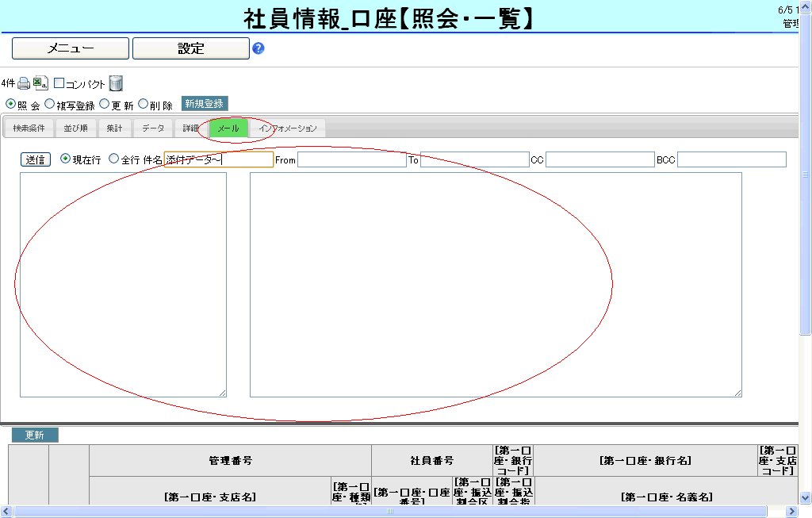The width and height of the screenshot is (812, 518).
Task: Click the 送信 send button
Action: 35,159
